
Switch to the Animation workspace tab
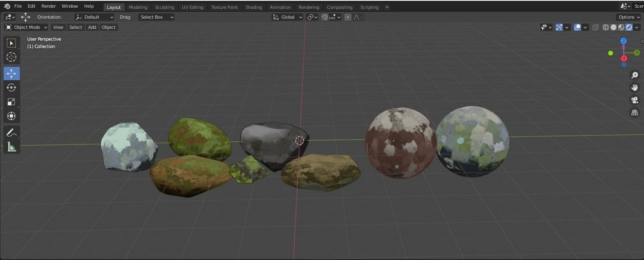[280, 7]
